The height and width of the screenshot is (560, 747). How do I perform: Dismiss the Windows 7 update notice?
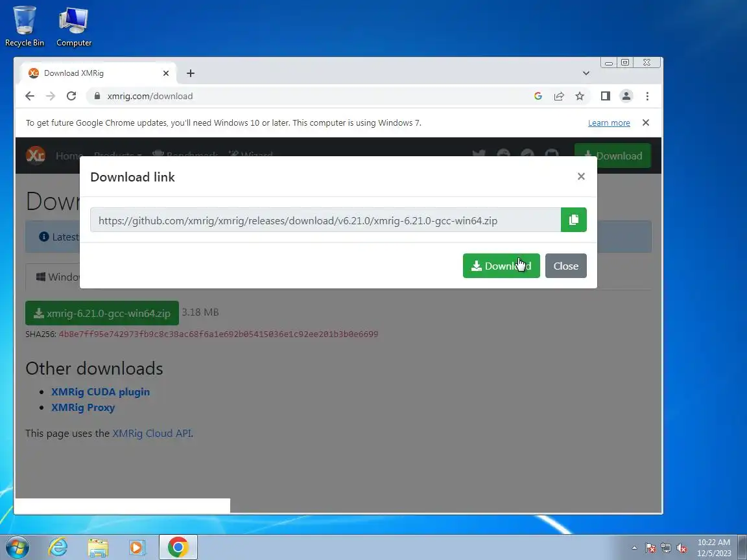(x=646, y=122)
